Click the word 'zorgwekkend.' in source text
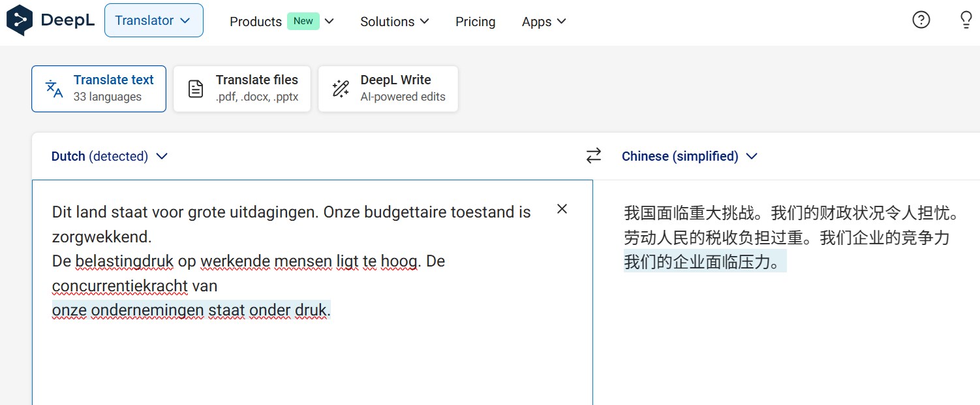The image size is (980, 405). [102, 236]
